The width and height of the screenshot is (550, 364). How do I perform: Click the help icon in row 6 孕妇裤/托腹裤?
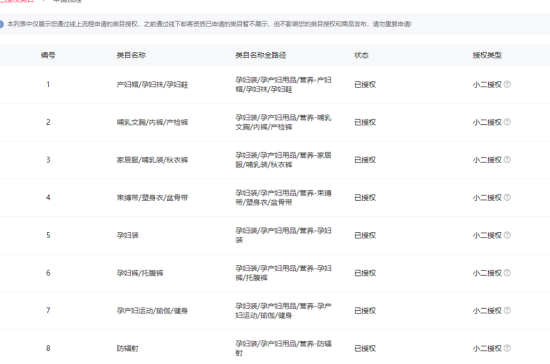507,273
